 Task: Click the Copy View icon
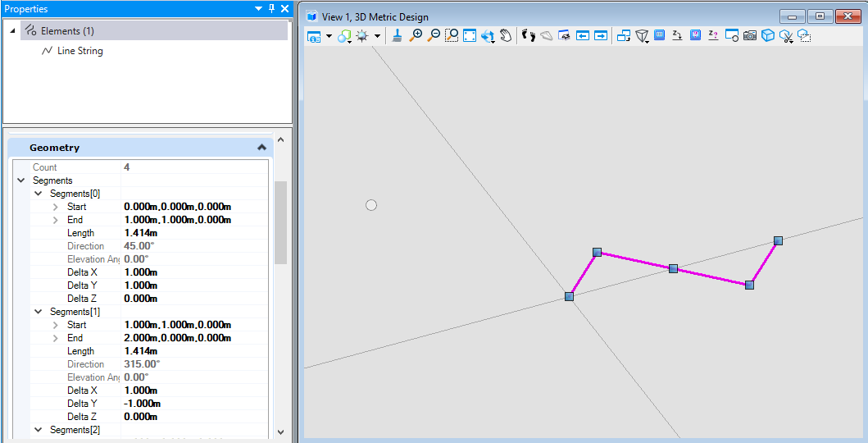pos(624,36)
